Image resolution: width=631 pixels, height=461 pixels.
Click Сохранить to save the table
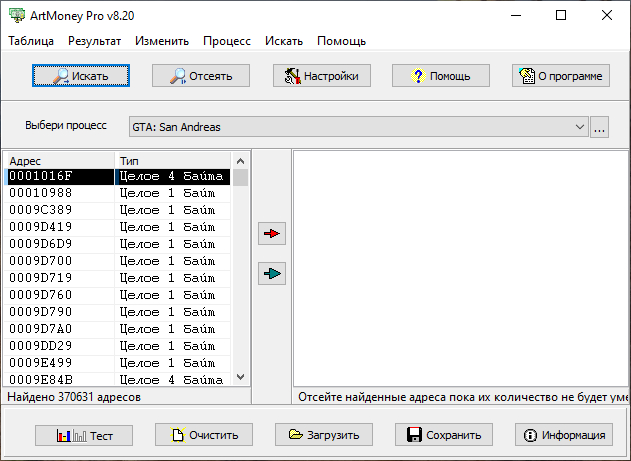[x=443, y=434]
